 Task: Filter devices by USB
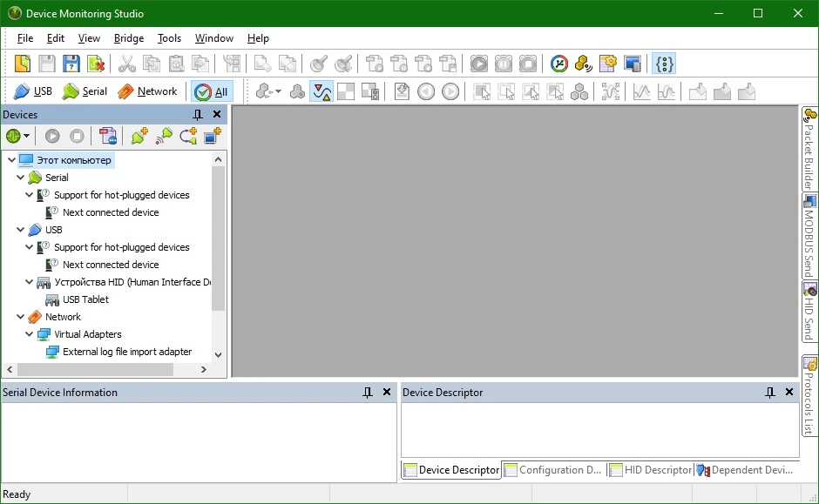tap(33, 91)
